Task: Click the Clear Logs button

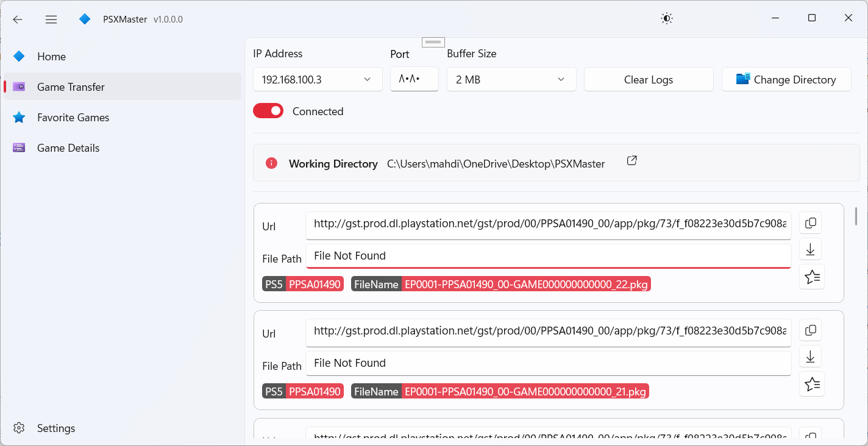Action: point(649,79)
